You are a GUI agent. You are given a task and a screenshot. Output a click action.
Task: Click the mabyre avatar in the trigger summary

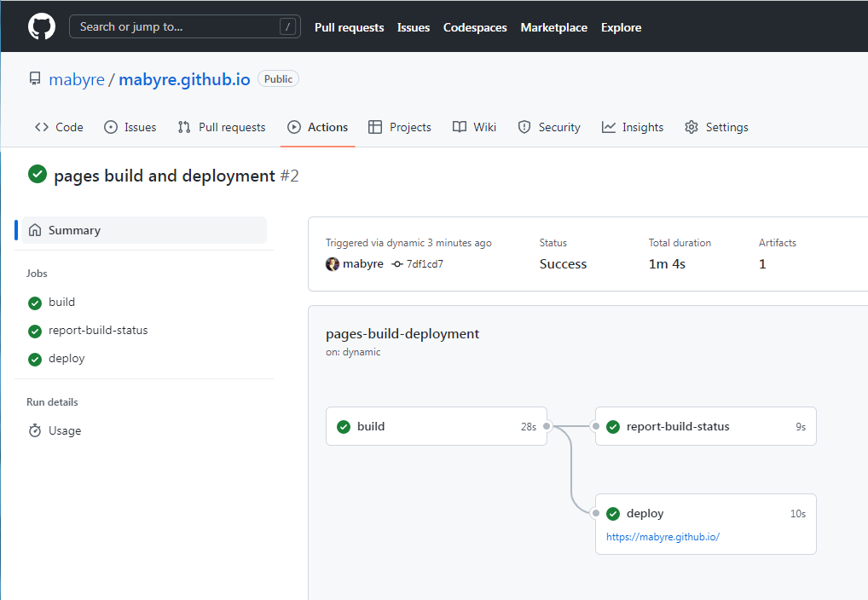[x=333, y=264]
